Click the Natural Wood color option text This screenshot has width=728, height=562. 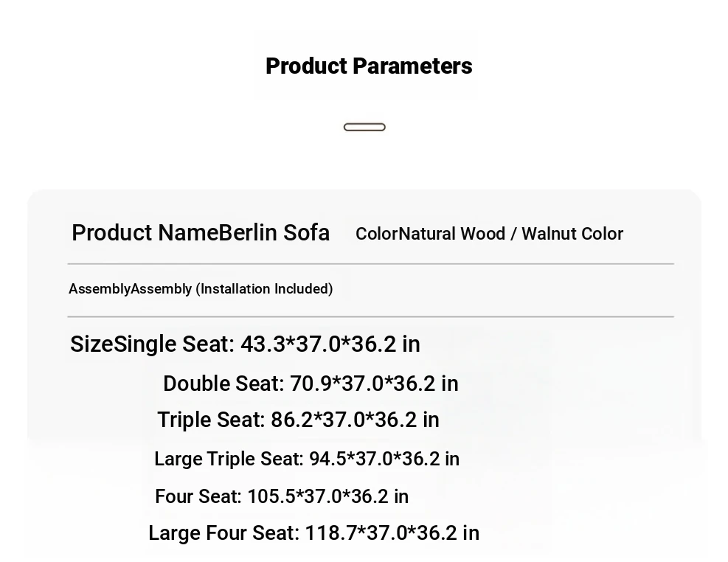(452, 234)
